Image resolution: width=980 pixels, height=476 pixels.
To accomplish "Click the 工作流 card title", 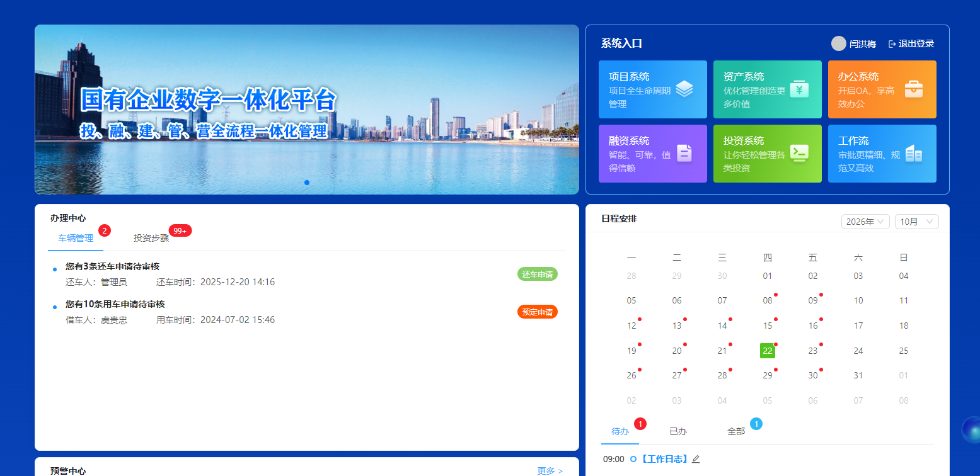I will 853,140.
